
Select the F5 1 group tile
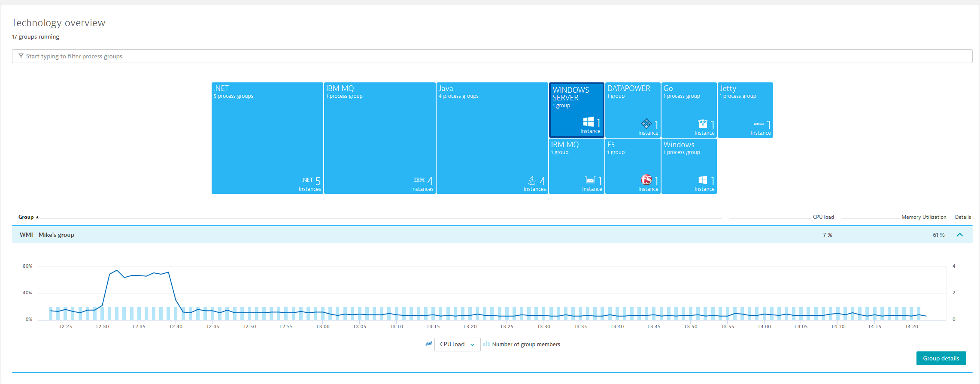(633, 166)
